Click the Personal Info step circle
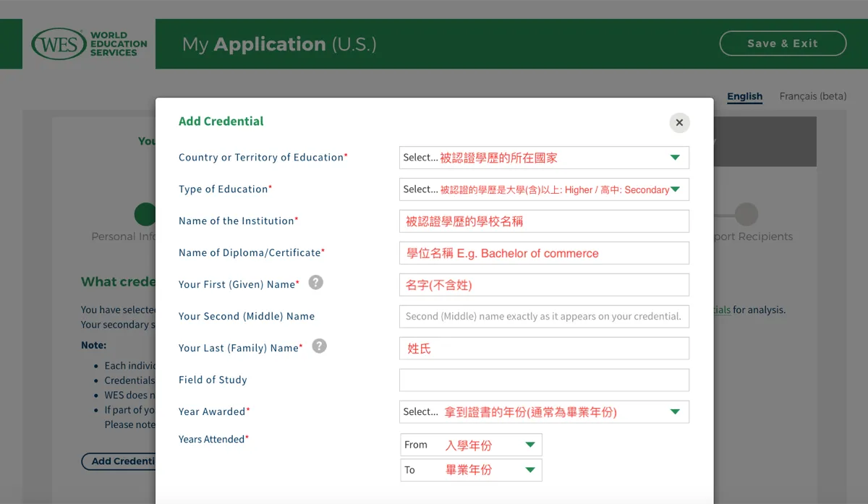 145,214
